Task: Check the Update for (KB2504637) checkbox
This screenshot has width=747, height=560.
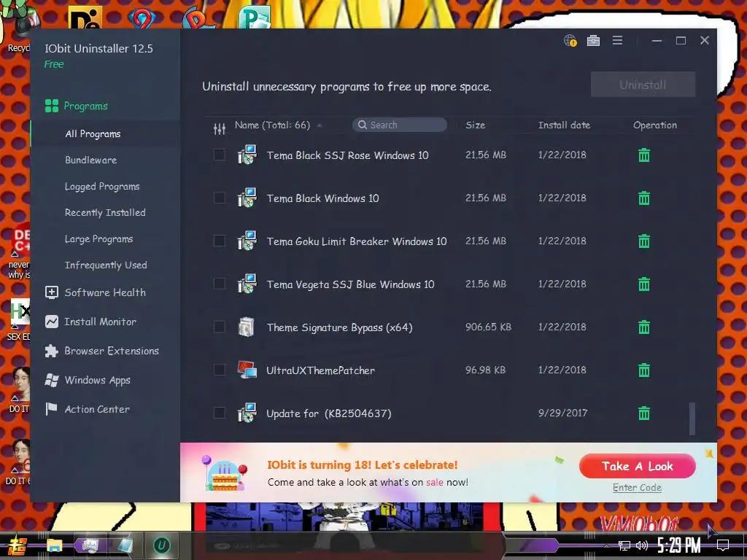Action: (x=219, y=413)
